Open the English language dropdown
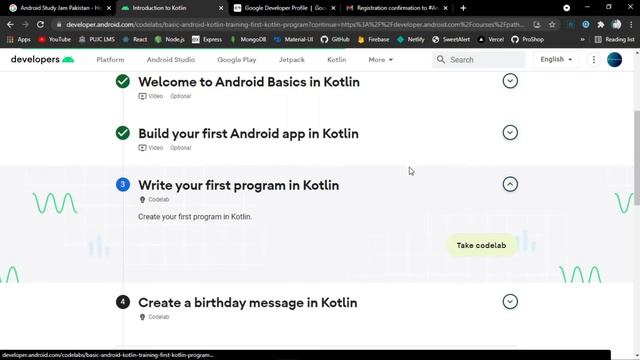This screenshot has width=640, height=360. tap(556, 60)
